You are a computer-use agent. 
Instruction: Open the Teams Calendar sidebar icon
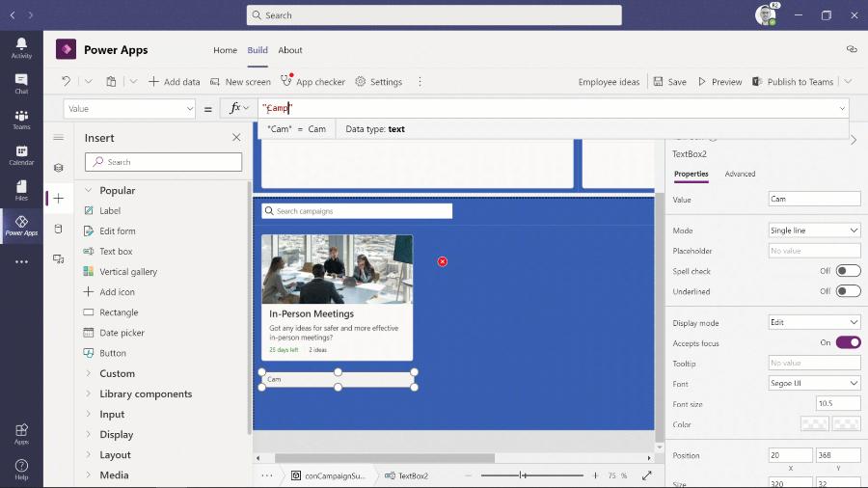(21, 155)
